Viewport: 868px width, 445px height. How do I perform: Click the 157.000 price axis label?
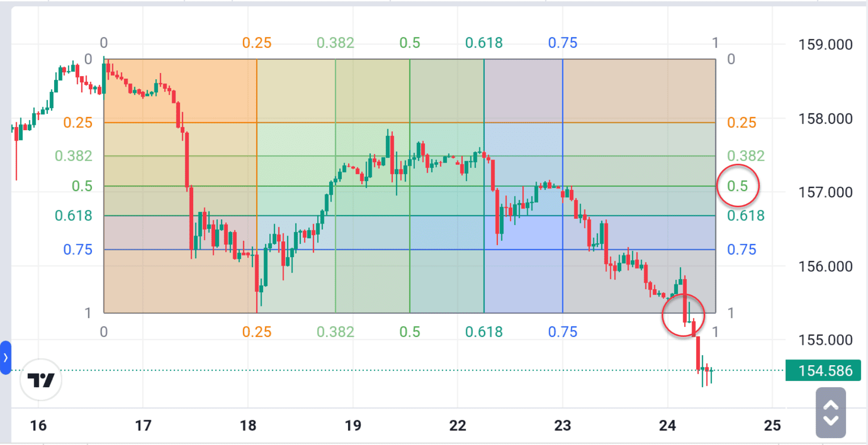pyautogui.click(x=825, y=192)
